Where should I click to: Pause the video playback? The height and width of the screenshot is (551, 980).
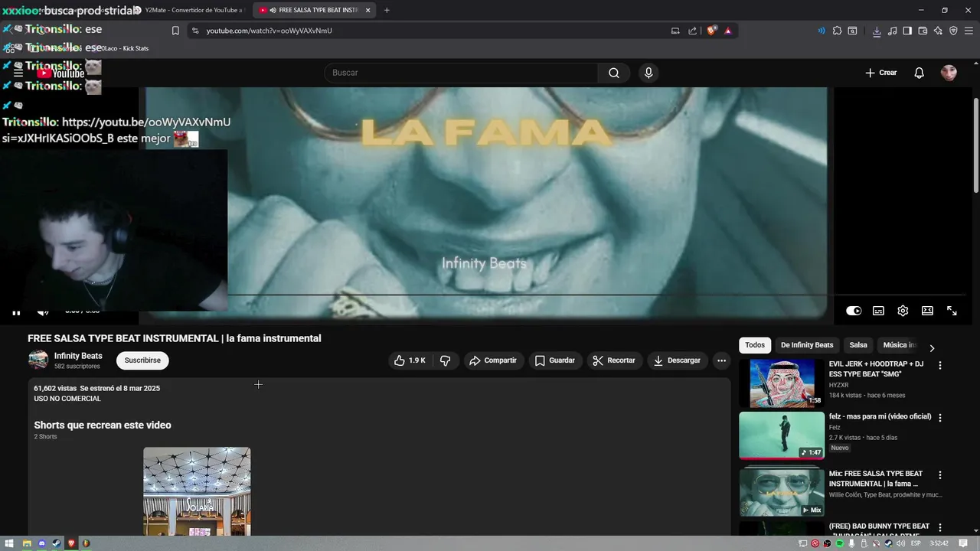point(16,312)
